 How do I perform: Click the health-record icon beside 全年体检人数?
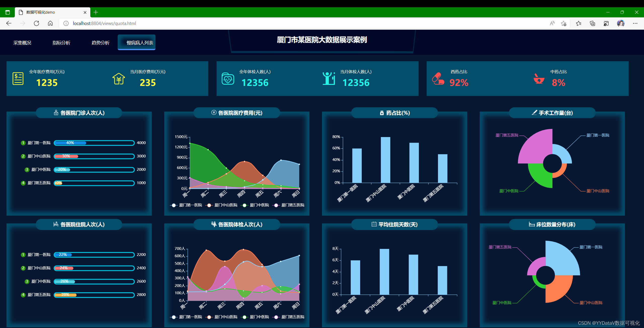click(x=228, y=78)
